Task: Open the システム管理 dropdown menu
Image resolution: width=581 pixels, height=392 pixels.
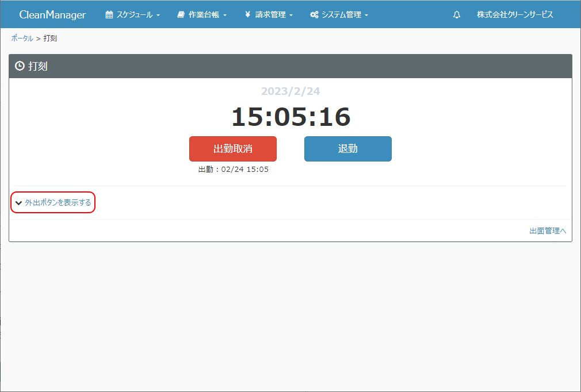Action: click(339, 15)
